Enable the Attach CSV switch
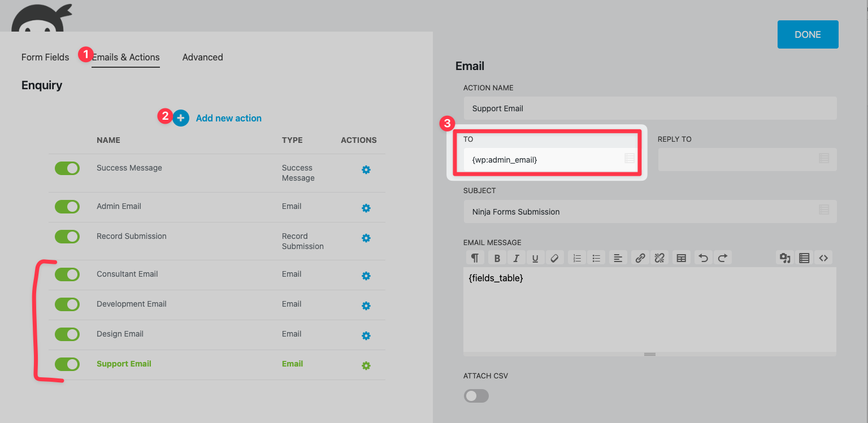Viewport: 868px width, 423px height. 476,396
